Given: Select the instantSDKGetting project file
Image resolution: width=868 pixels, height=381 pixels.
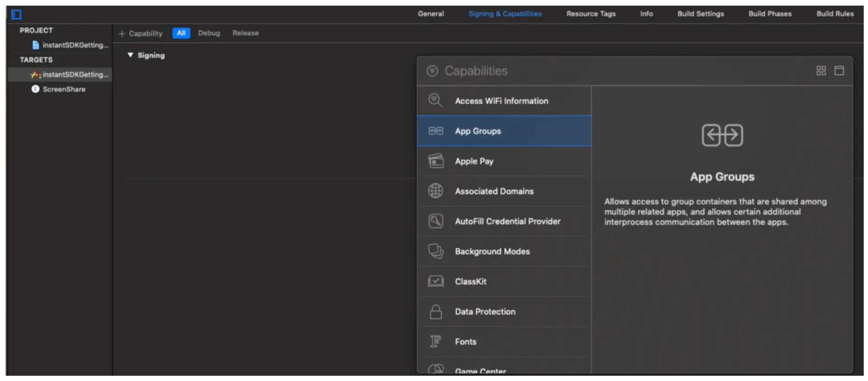Looking at the screenshot, I should [75, 45].
